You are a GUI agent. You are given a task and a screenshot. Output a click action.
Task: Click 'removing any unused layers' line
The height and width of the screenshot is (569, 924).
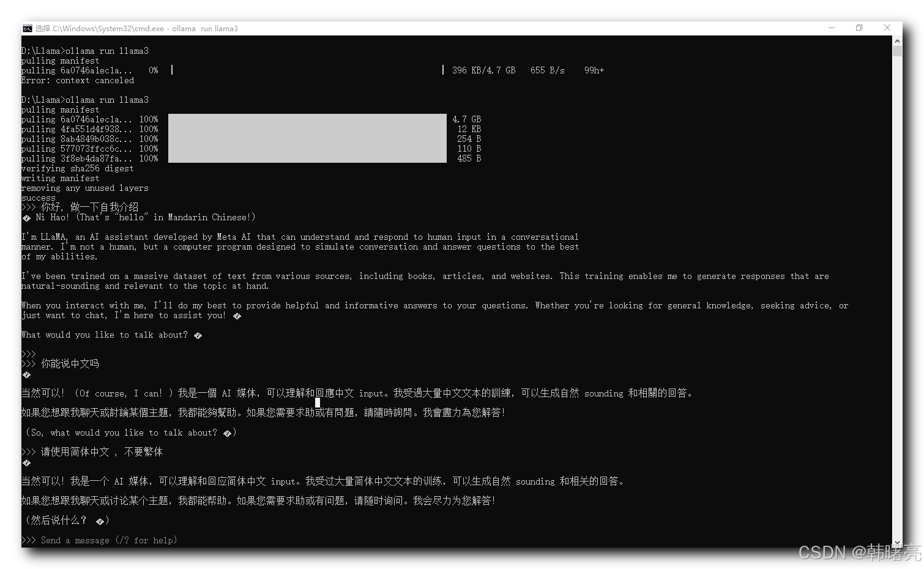[85, 188]
